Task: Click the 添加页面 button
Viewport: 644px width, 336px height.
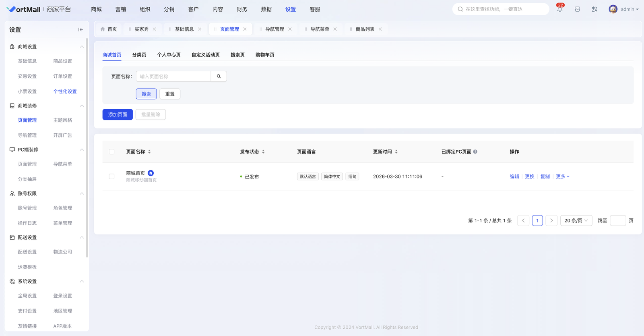Action: click(118, 115)
